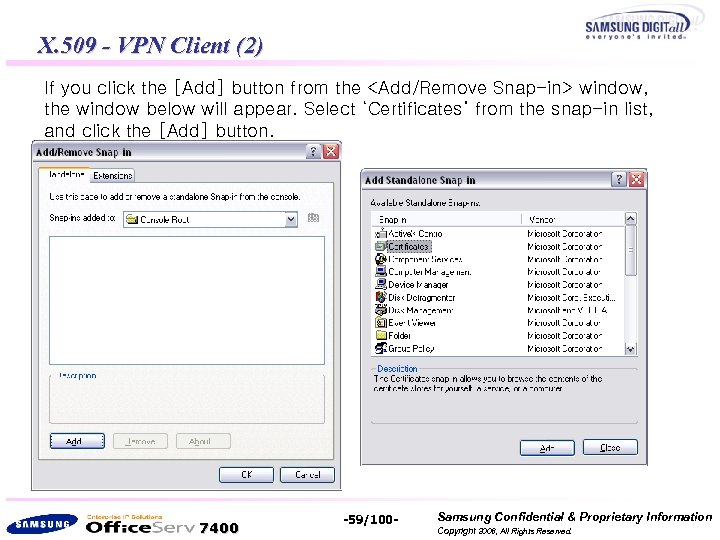This screenshot has height=540, width=720.
Task: Select the Device Manager row text
Action: (418, 285)
